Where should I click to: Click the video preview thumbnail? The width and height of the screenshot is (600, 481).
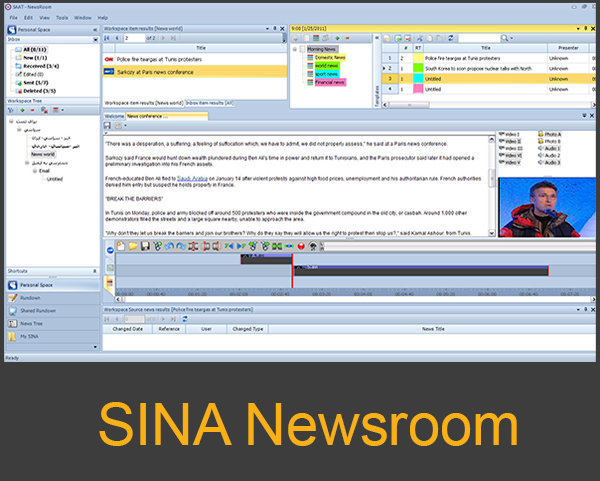click(x=547, y=207)
